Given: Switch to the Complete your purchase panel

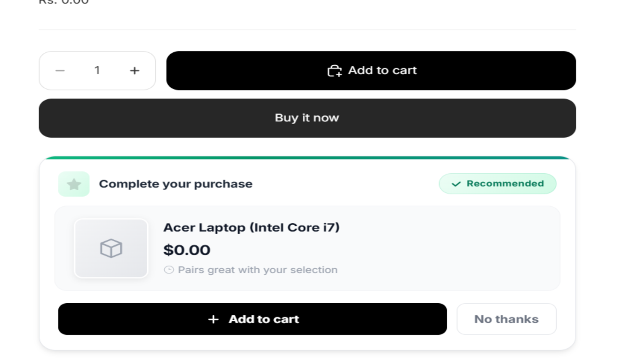Looking at the screenshot, I should (175, 184).
